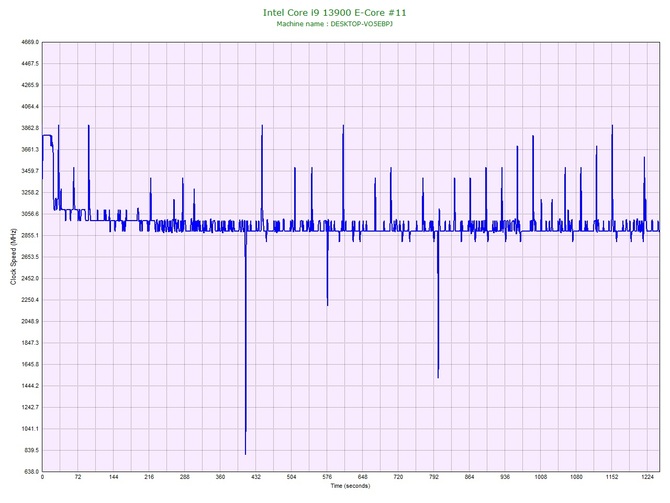The height and width of the screenshot is (503, 670).
Task: Click the 504 time axis tick label
Action: tap(291, 477)
